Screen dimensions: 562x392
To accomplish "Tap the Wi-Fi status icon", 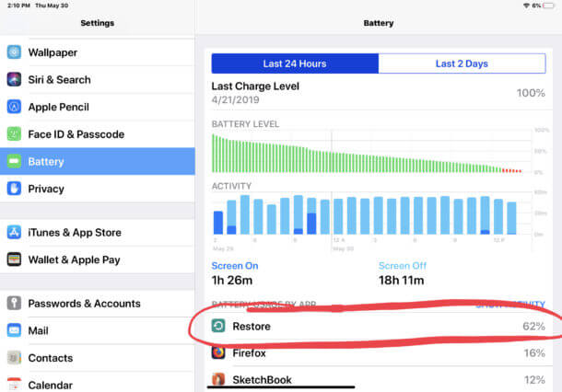I will (526, 6).
